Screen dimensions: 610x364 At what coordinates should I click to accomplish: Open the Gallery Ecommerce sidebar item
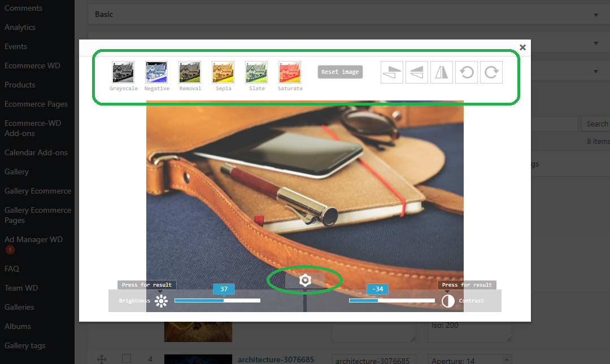coord(38,191)
